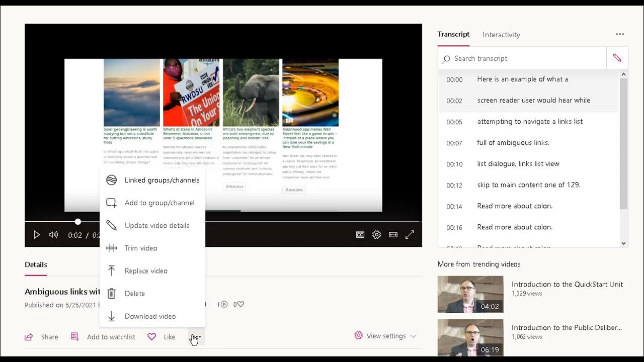Open the more actions ellipsis under the video

pos(195,336)
